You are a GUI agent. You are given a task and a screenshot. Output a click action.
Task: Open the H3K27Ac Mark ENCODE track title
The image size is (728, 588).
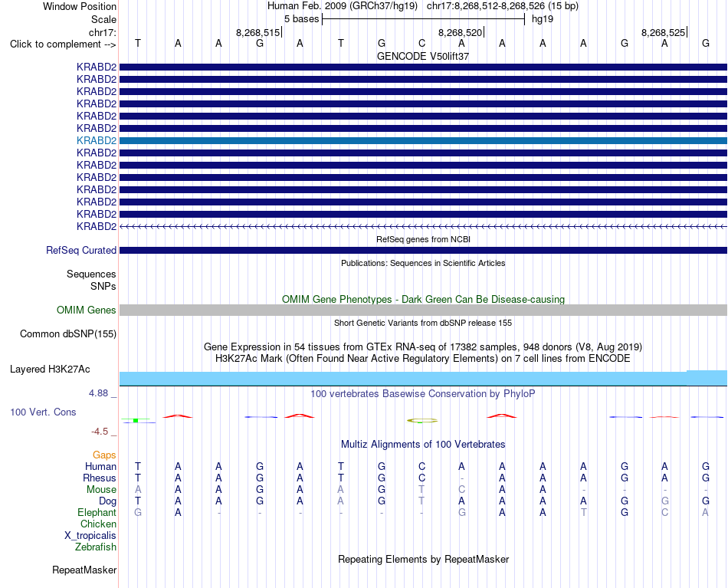click(423, 359)
